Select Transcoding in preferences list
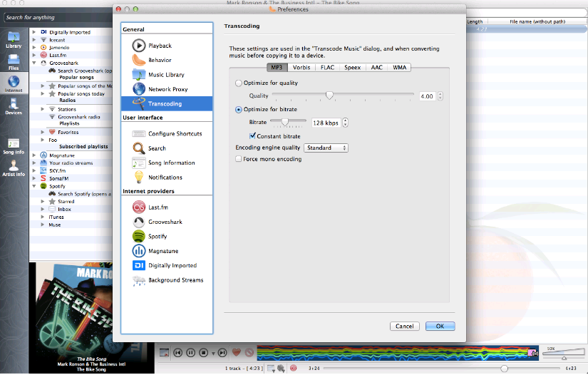 click(x=167, y=103)
